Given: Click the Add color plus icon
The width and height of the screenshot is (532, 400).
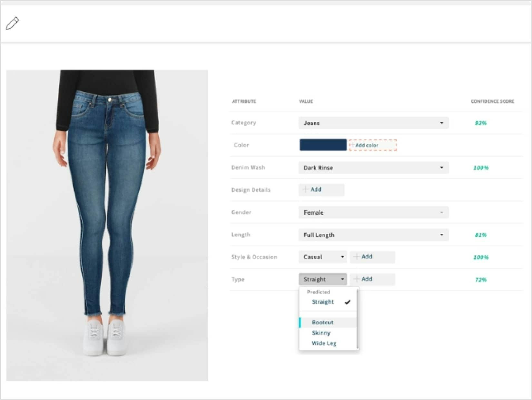Looking at the screenshot, I should tap(353, 145).
